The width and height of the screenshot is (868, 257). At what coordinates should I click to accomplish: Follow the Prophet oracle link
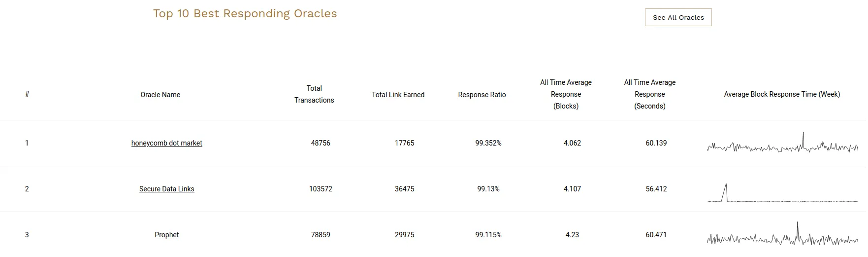click(x=166, y=235)
